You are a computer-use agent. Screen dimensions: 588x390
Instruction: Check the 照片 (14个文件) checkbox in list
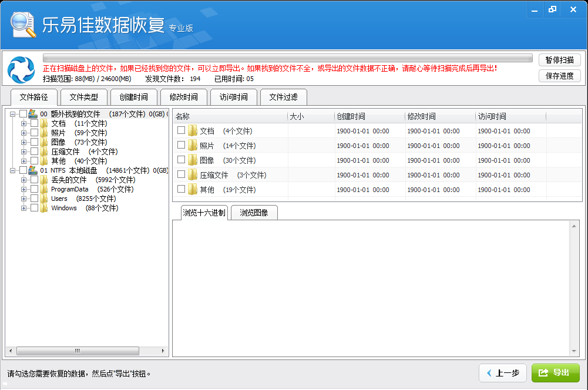pyautogui.click(x=181, y=144)
